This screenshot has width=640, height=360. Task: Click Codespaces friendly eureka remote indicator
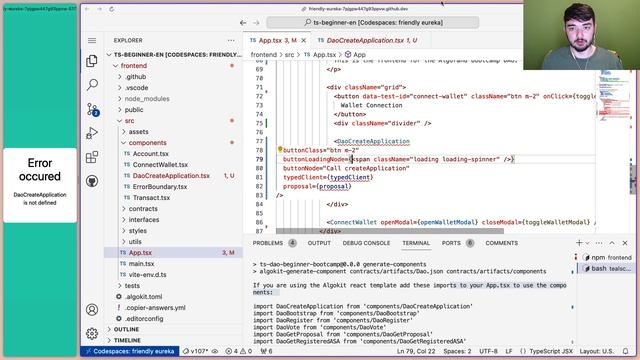[x=130, y=351]
